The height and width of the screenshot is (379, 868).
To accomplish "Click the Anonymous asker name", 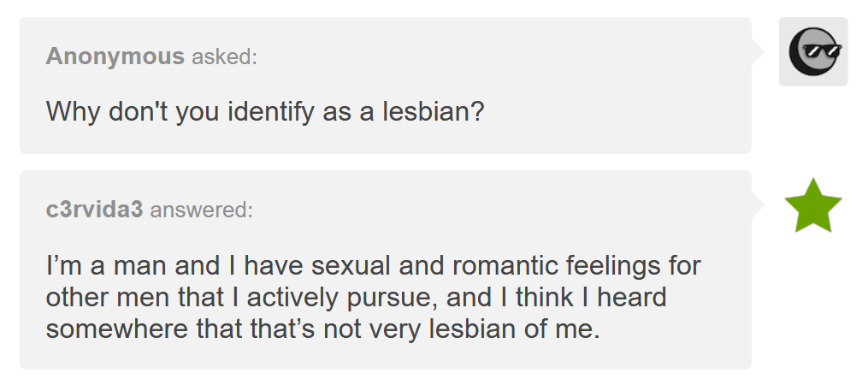I will (115, 57).
